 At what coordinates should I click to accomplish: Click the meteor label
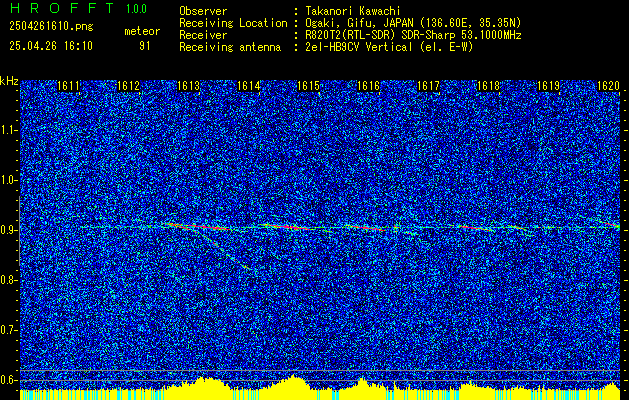coord(142,31)
